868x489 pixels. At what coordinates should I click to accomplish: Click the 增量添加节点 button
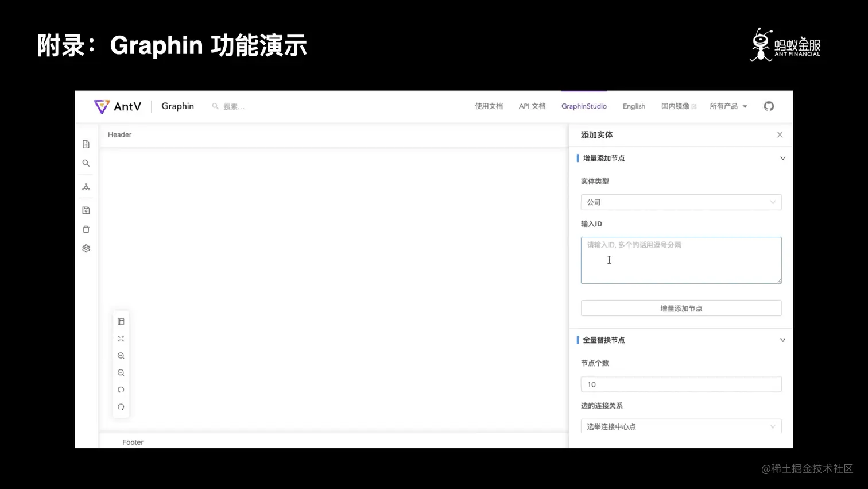(681, 308)
